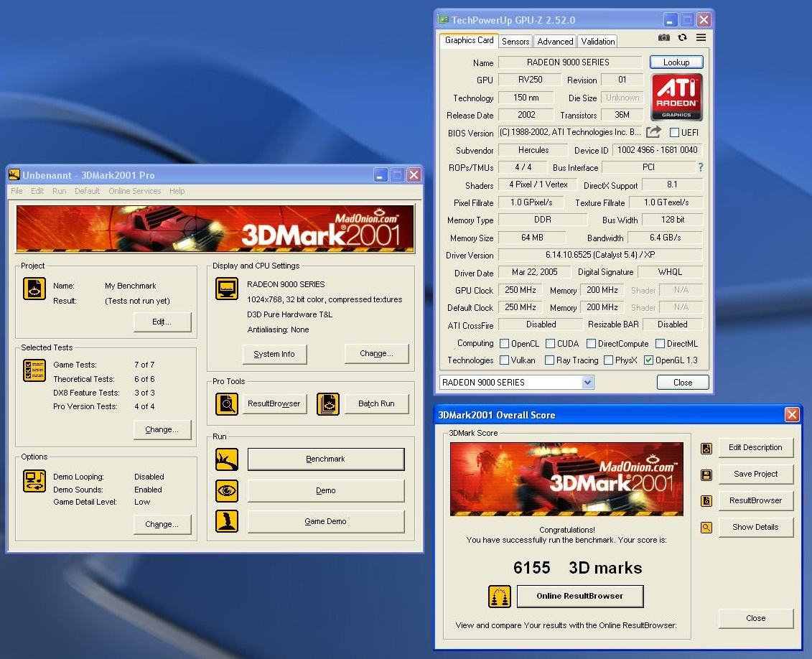Toggle the OpenGL 1.3 checkbox
Screen dimensions: 812x659
648,360
